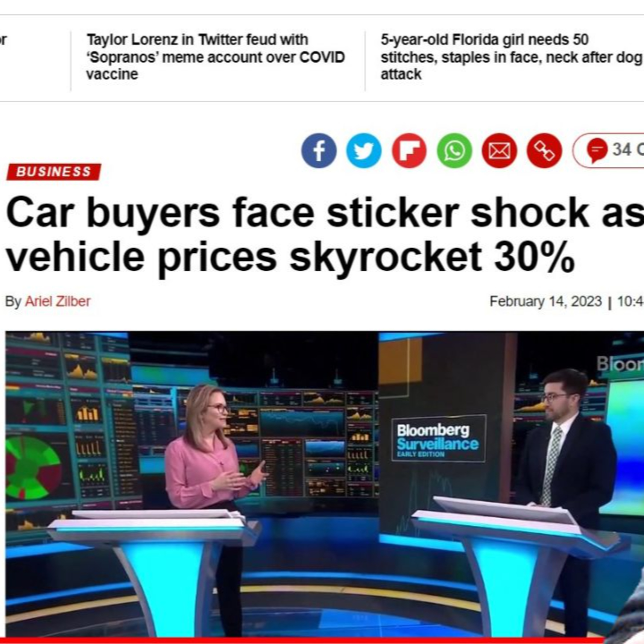Open the 34 comments button

click(609, 150)
